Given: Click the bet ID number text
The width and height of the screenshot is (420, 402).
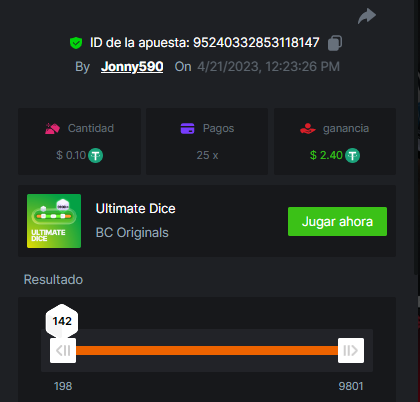Looking at the screenshot, I should point(256,43).
